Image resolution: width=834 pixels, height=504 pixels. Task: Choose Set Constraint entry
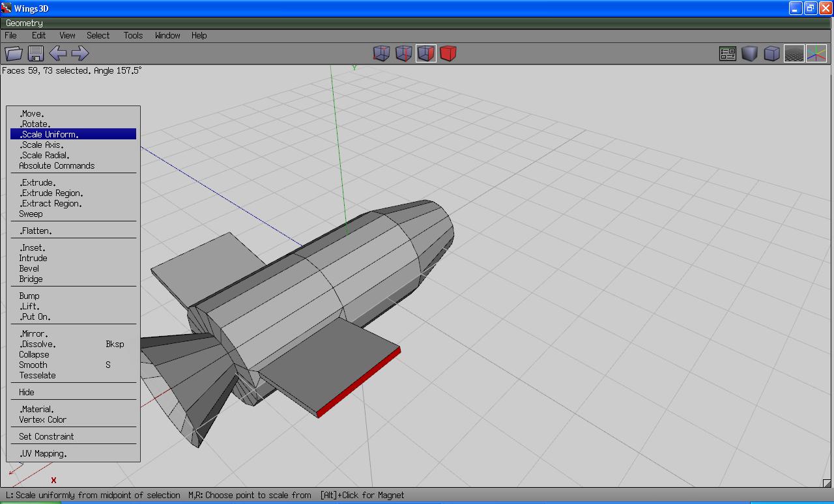(x=73, y=436)
